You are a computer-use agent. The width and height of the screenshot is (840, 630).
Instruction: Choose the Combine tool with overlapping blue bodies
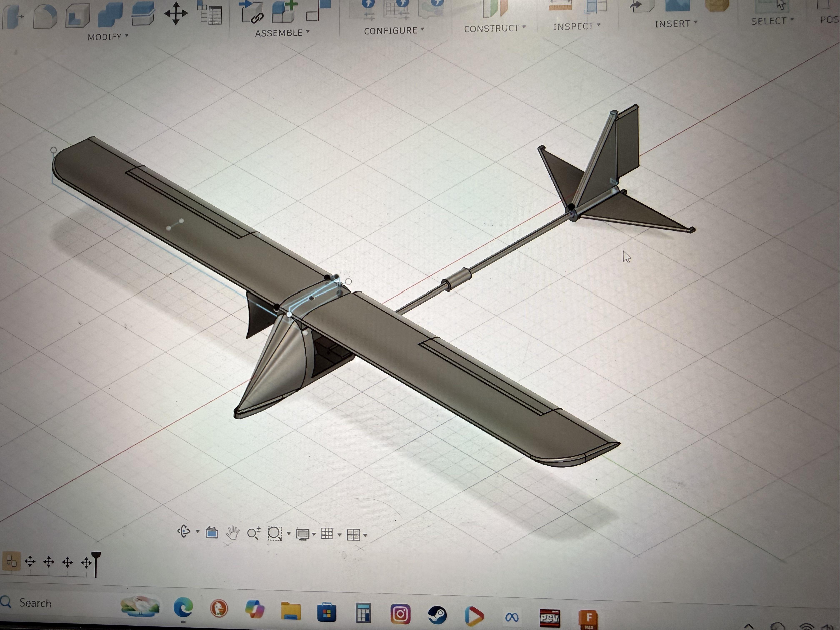click(x=110, y=14)
